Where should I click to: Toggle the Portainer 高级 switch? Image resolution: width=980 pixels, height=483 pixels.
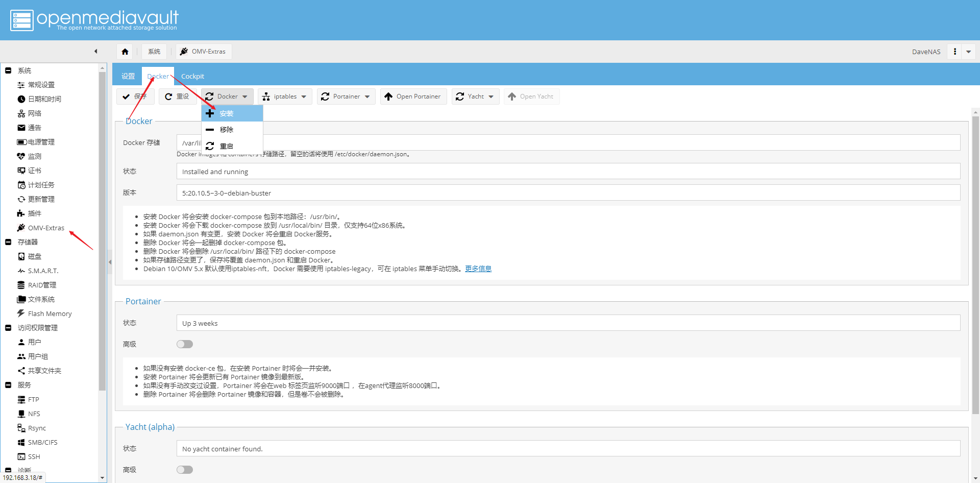pos(185,344)
